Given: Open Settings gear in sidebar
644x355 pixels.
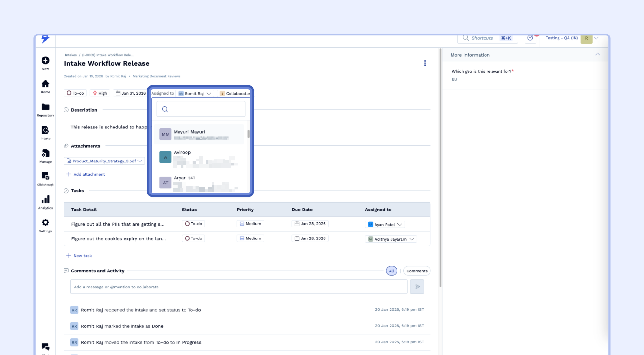Looking at the screenshot, I should pos(45,223).
